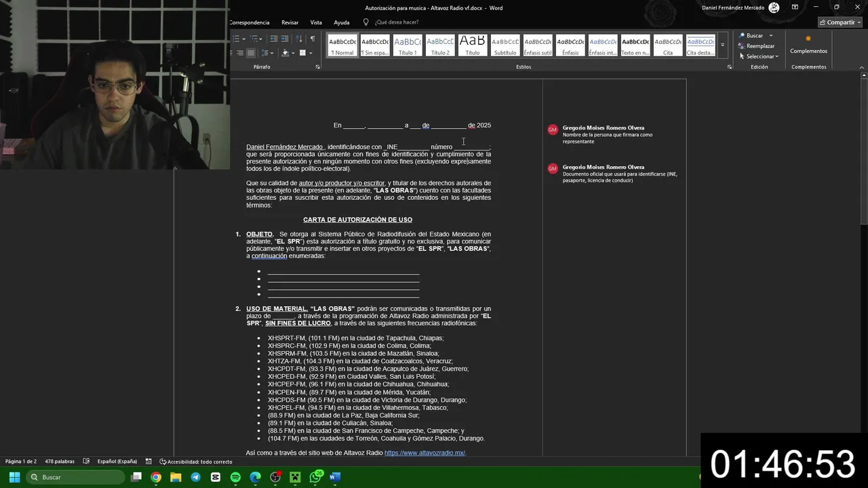The width and height of the screenshot is (868, 488).
Task: Decrease paragraph indent
Action: tap(274, 39)
